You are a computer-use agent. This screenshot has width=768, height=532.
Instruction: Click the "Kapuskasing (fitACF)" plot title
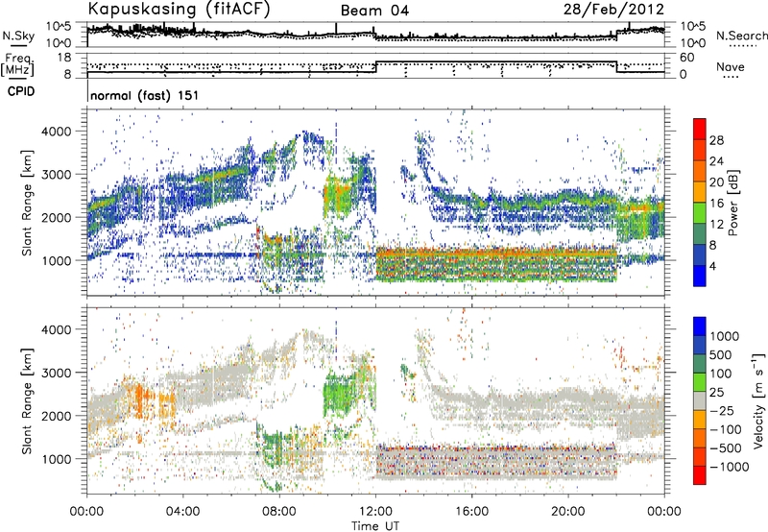pyautogui.click(x=179, y=9)
